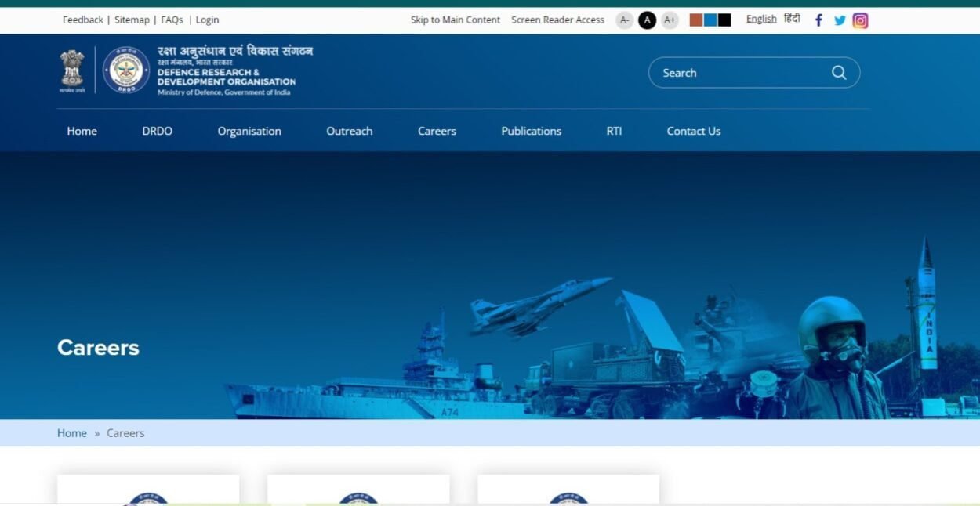This screenshot has width=980, height=506.
Task: Open the Organisation menu
Action: pyautogui.click(x=249, y=131)
